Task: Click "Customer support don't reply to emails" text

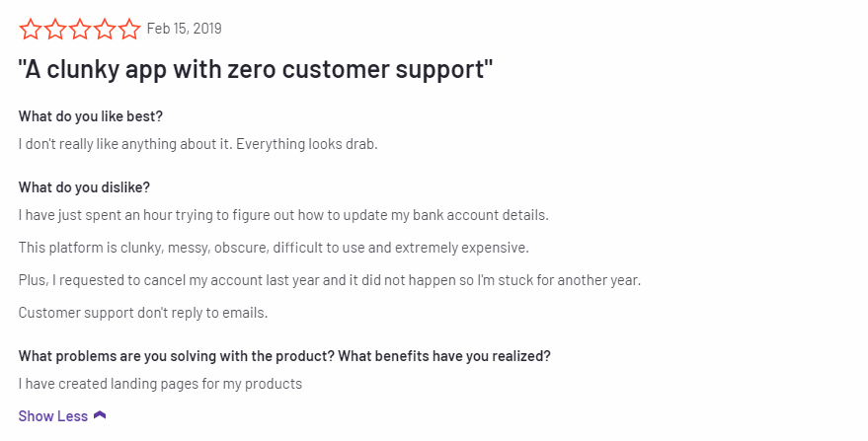Action: pos(143,313)
